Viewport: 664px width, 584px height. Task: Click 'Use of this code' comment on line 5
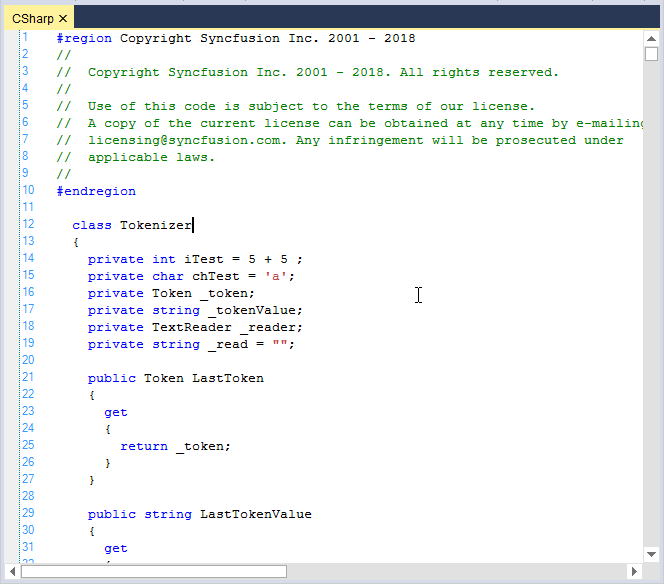pos(152,106)
